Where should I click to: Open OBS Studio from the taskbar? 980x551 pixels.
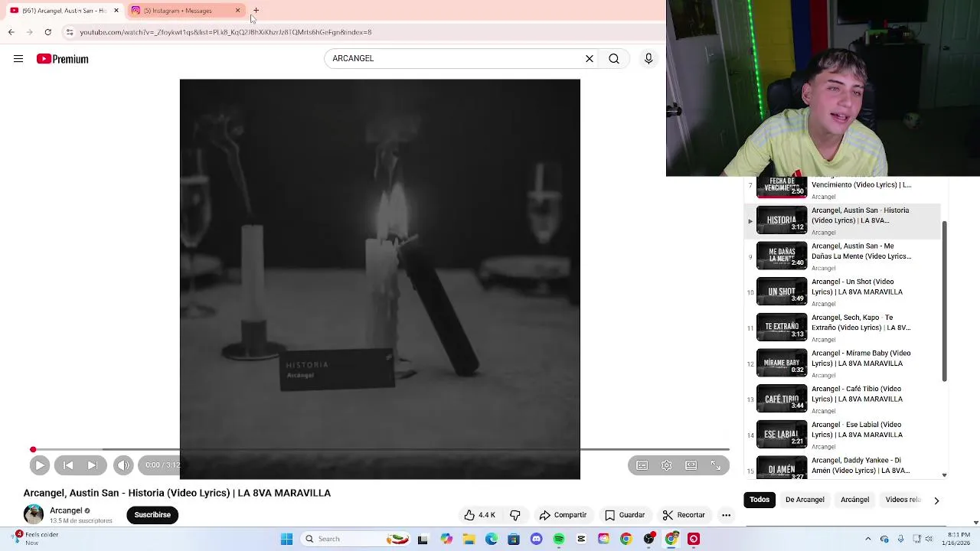[648, 540]
